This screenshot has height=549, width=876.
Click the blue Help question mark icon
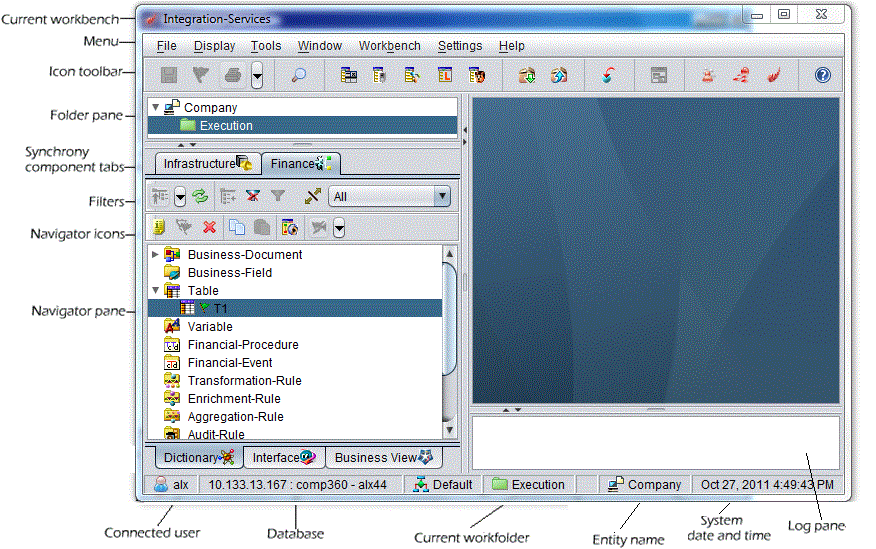pyautogui.click(x=822, y=75)
